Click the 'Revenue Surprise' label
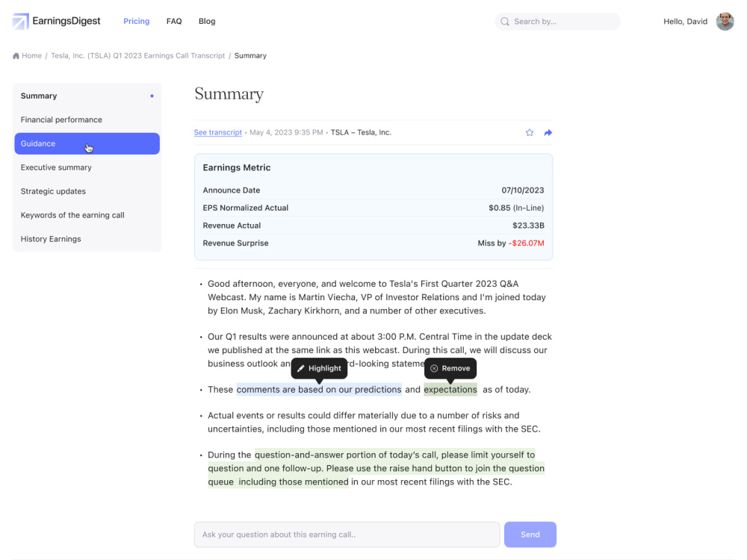 pyautogui.click(x=235, y=243)
